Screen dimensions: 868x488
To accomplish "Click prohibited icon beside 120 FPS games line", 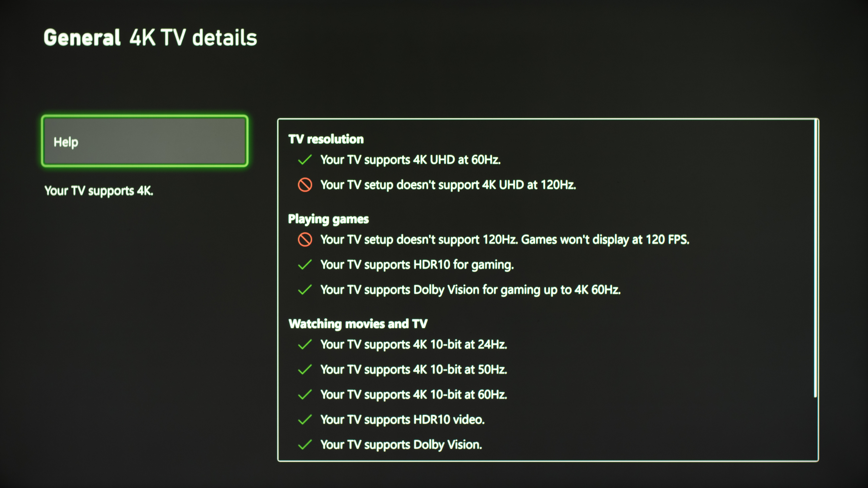I will point(305,240).
